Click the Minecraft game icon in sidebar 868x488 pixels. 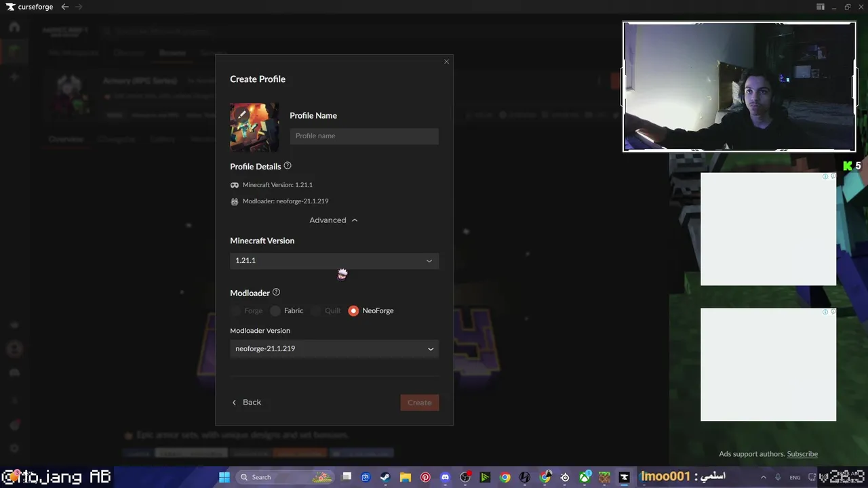pos(15,52)
